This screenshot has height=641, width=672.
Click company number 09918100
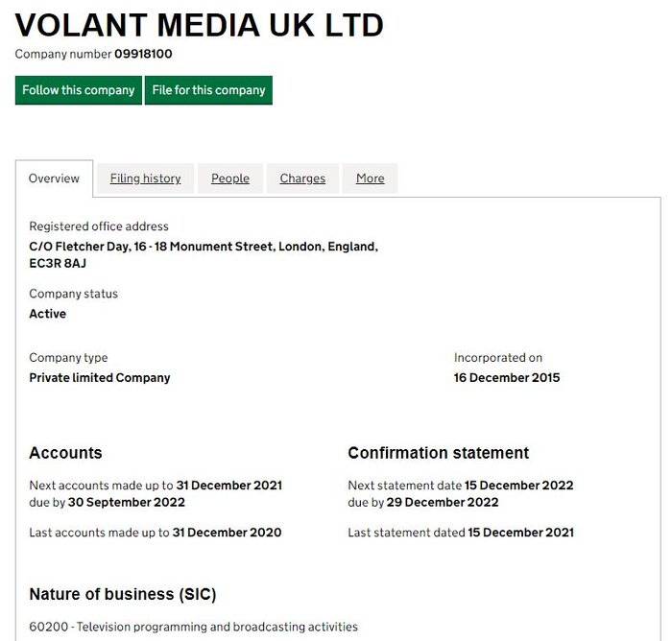[143, 55]
